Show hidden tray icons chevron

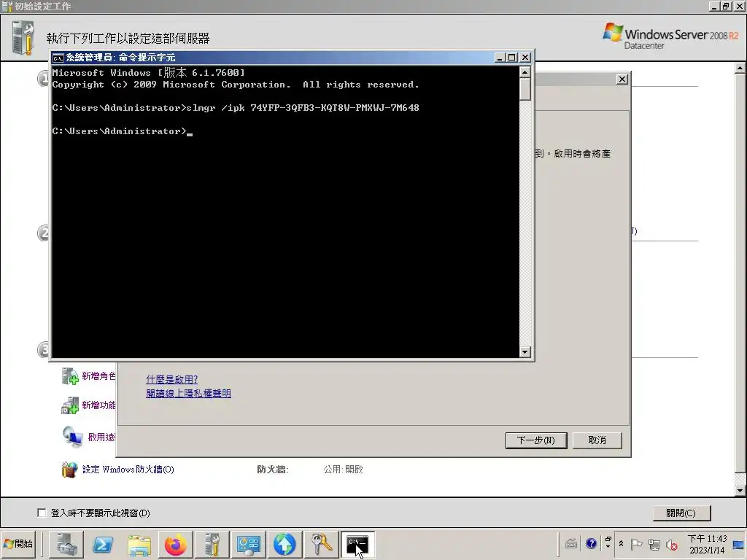[x=622, y=543]
